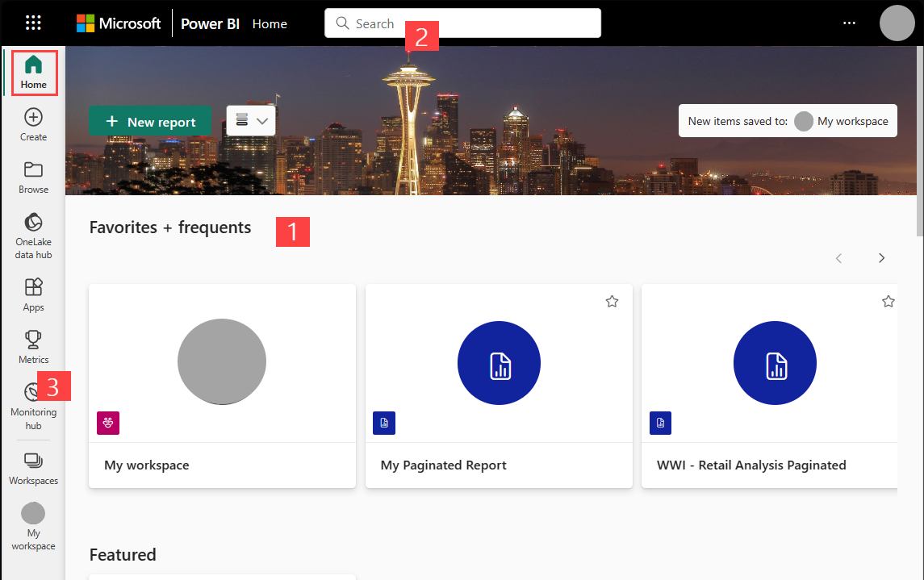Open the Create pane

pos(34,125)
